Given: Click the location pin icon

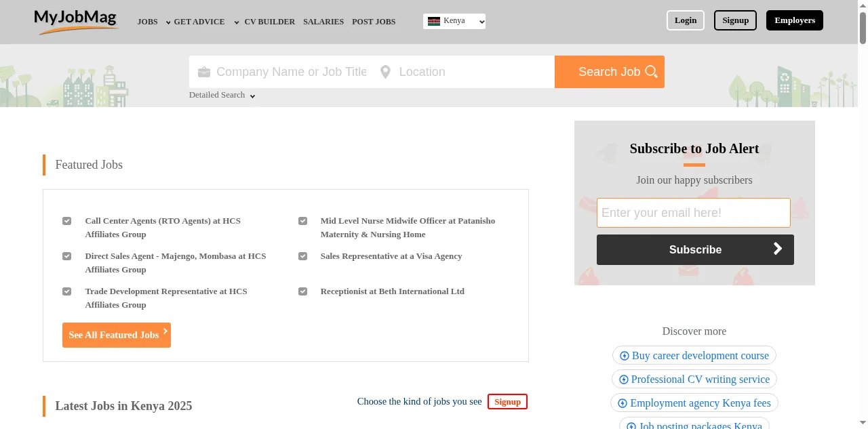Looking at the screenshot, I should pos(385,72).
